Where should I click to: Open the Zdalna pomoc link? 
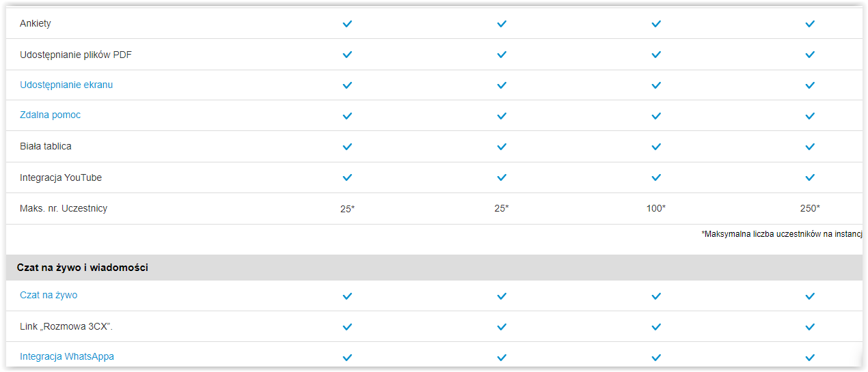(x=50, y=115)
